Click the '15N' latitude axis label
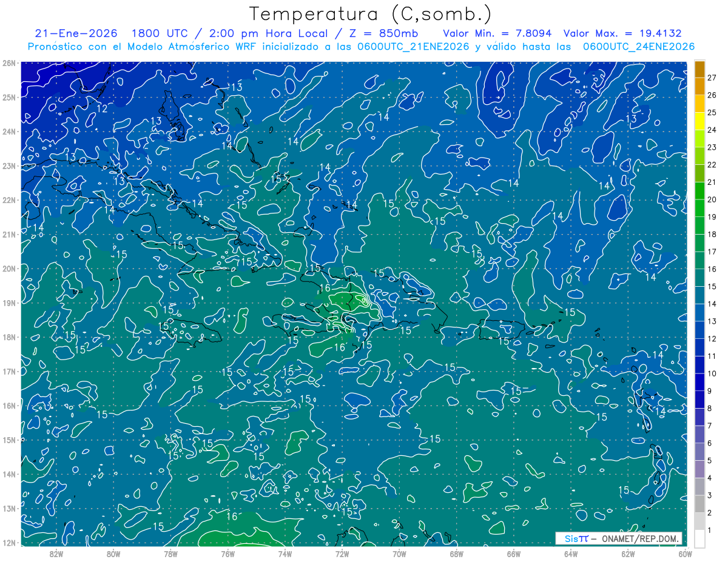The width and height of the screenshot is (728, 562). click(x=8, y=440)
